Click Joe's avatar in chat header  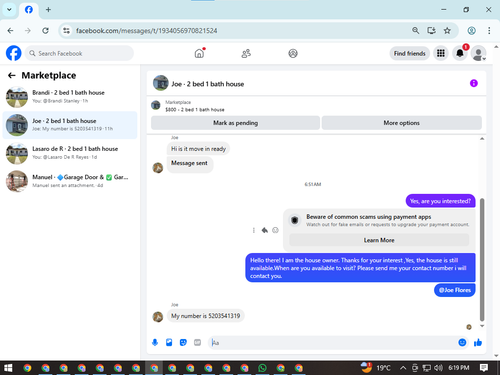click(161, 83)
